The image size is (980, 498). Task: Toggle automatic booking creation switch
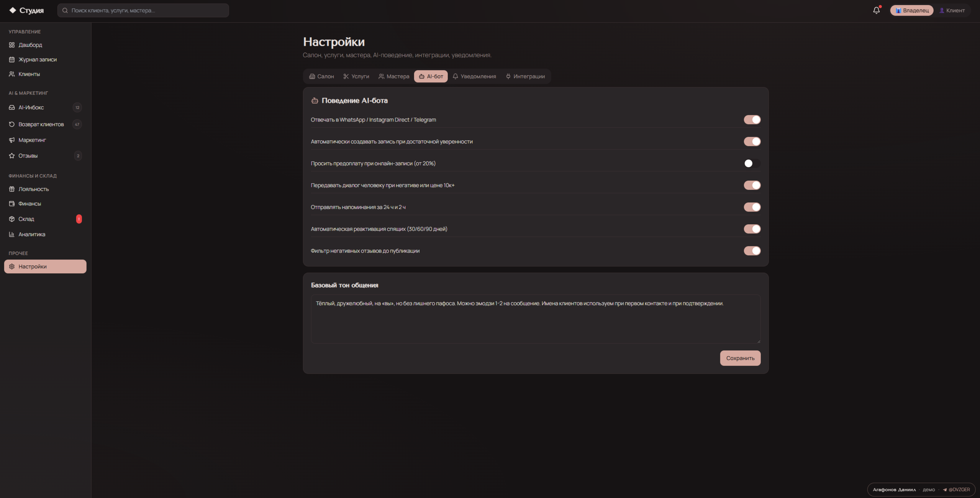click(x=752, y=141)
